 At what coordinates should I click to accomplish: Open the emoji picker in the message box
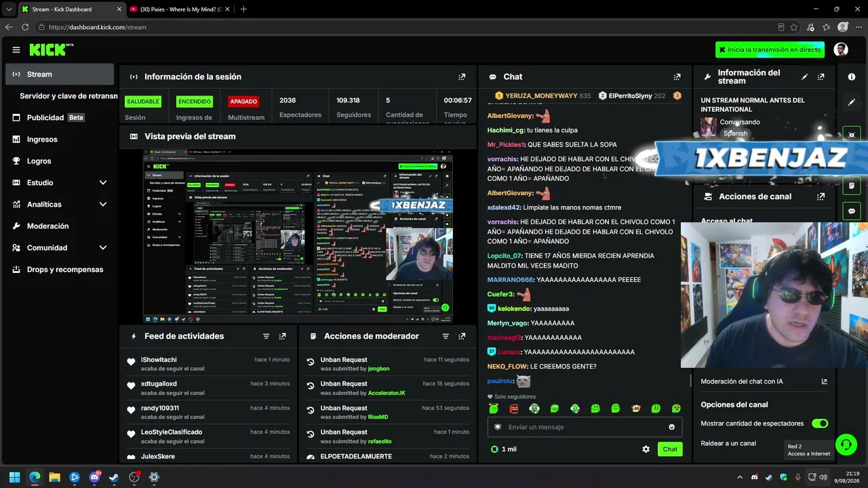(x=672, y=427)
